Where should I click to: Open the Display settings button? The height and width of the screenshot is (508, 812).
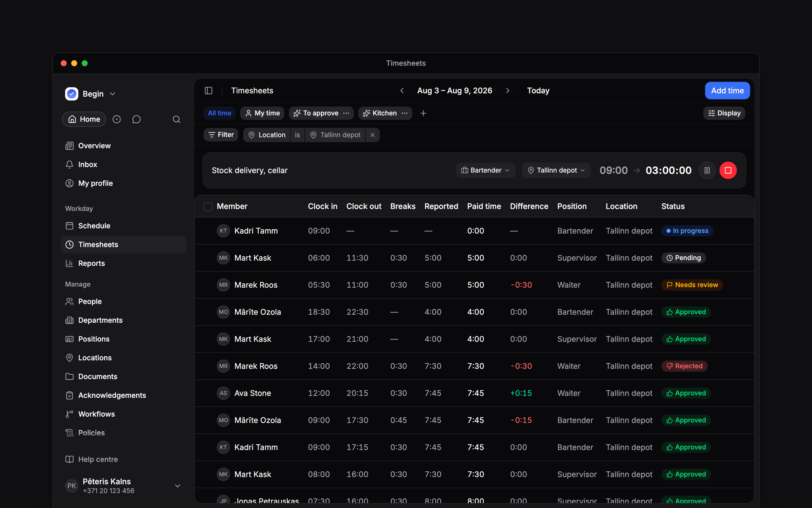[724, 113]
